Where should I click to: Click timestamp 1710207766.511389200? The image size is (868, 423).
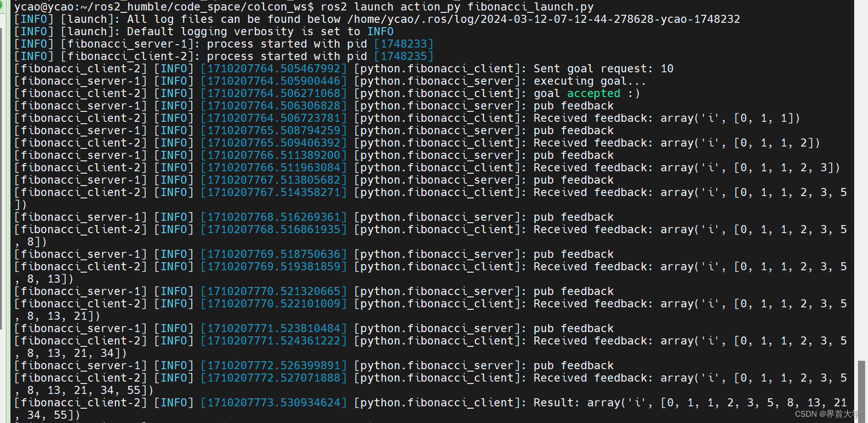274,155
